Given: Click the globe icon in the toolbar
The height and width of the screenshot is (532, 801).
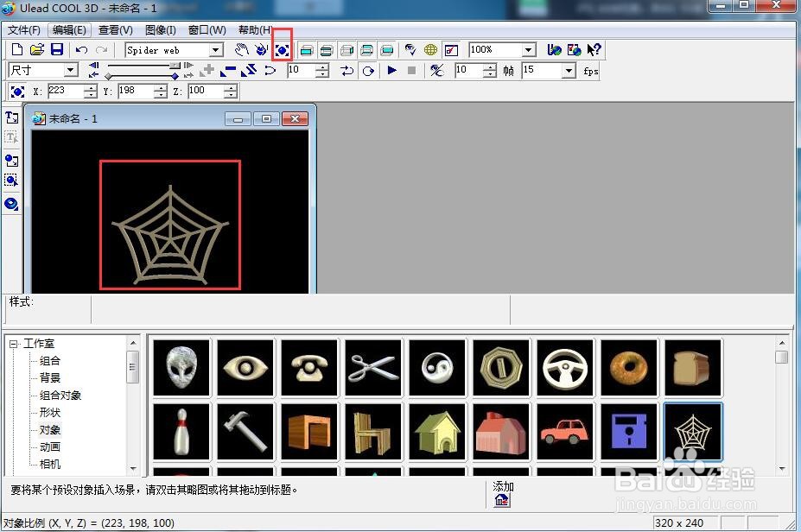Looking at the screenshot, I should click(430, 49).
